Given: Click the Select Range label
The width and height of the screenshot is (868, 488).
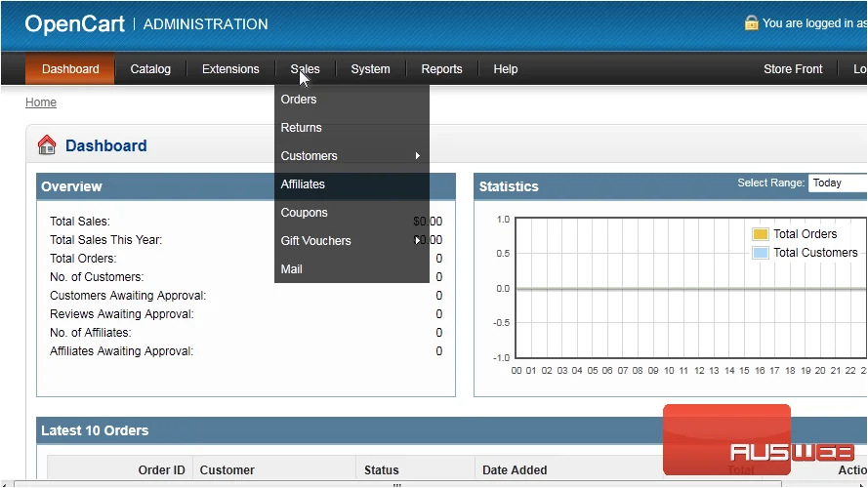Looking at the screenshot, I should [x=770, y=183].
